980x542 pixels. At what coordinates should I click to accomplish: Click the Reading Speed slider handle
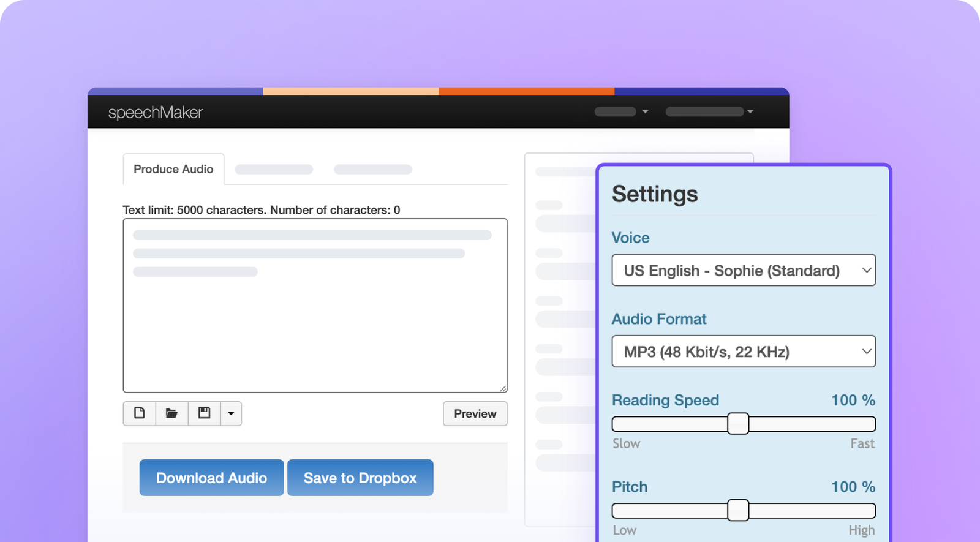pos(738,424)
